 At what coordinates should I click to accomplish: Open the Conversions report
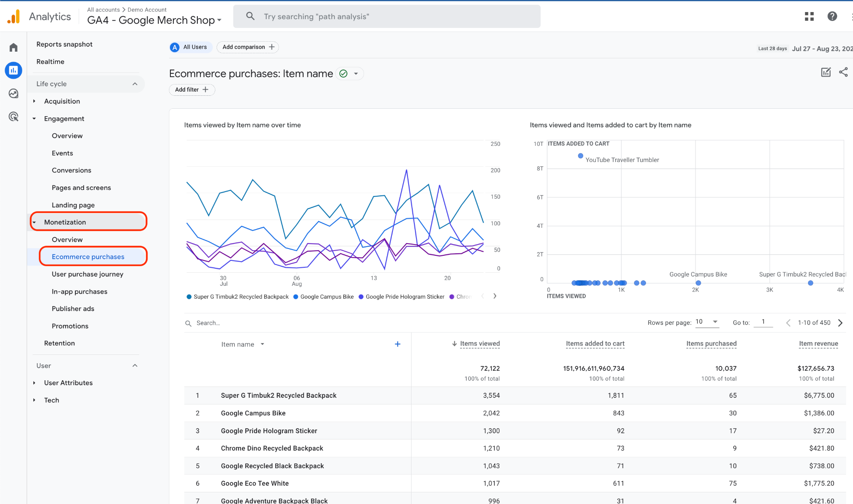tap(71, 170)
